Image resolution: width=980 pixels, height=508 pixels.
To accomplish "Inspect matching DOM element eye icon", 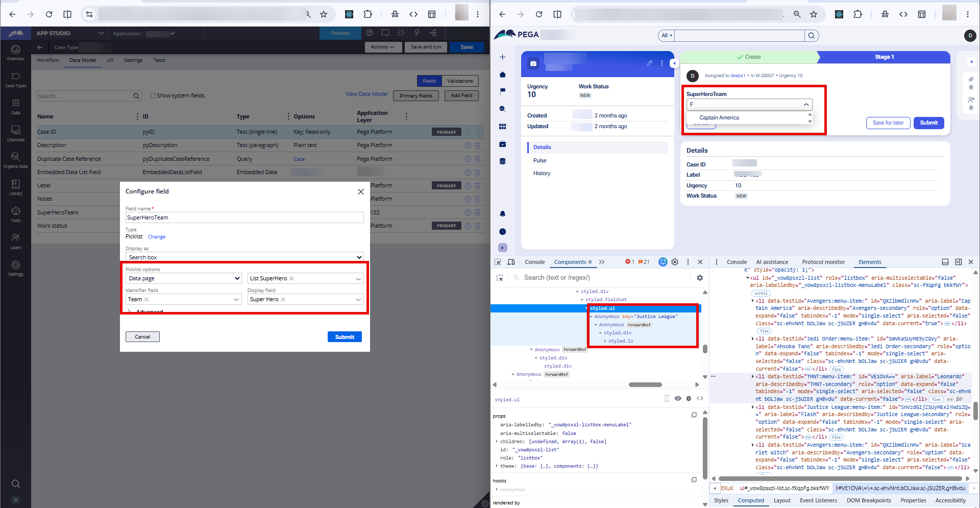I will (678, 399).
